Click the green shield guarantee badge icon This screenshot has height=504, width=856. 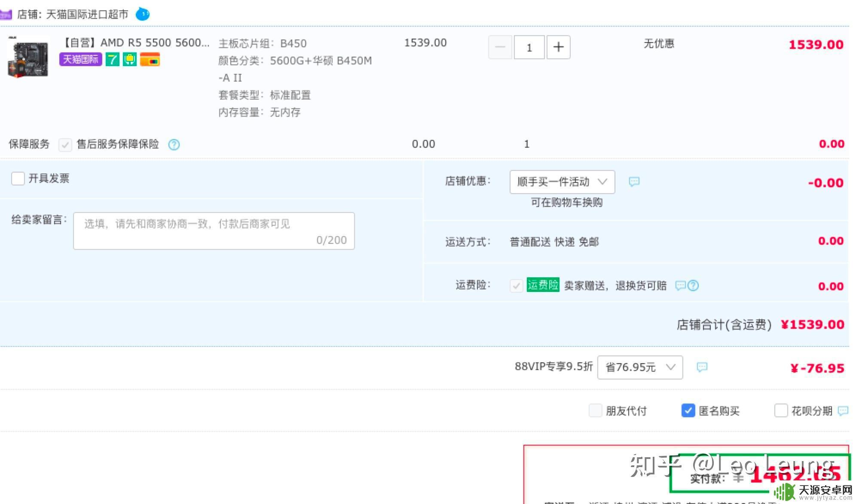tap(129, 59)
